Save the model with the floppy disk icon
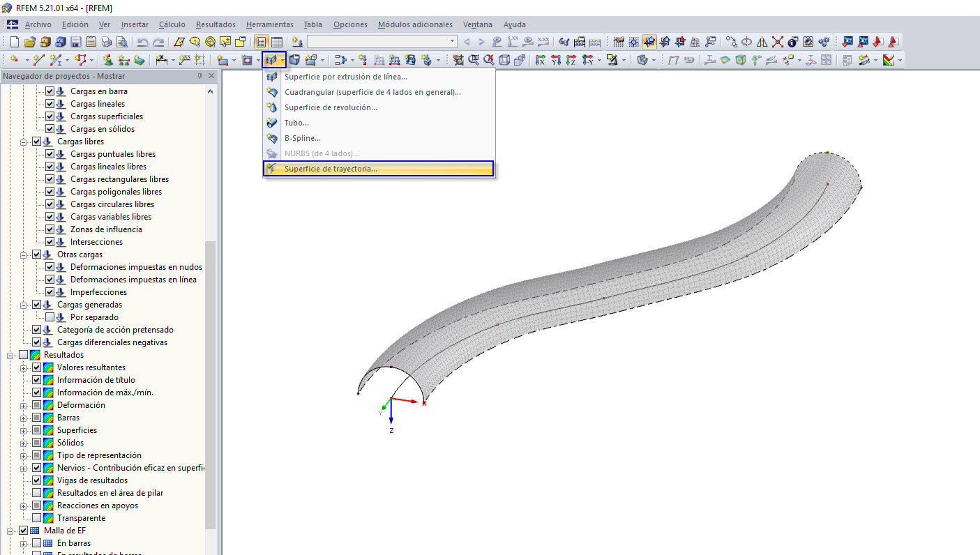 [75, 42]
